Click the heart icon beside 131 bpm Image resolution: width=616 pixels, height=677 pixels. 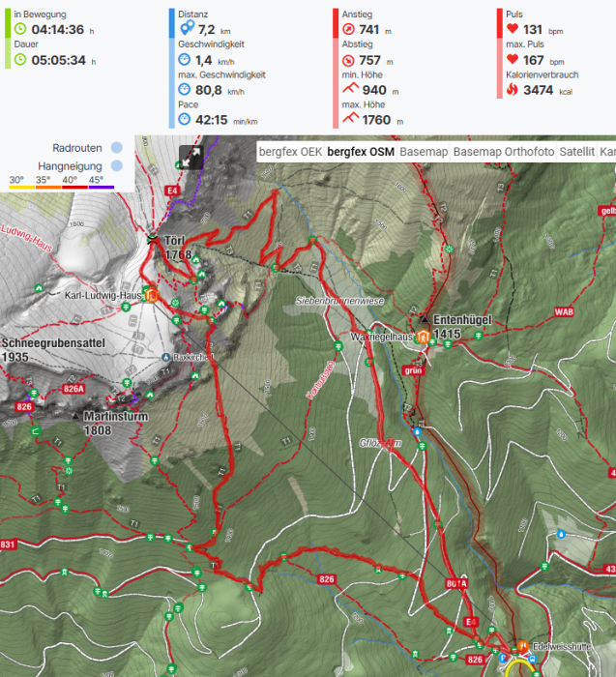[x=513, y=28]
